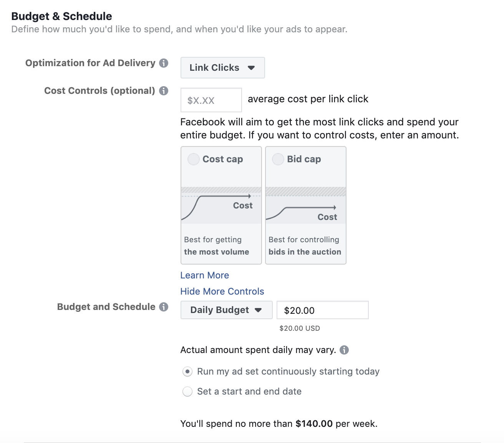This screenshot has width=504, height=443.
Task: Choose Set a start and end date
Action: pyautogui.click(x=187, y=392)
